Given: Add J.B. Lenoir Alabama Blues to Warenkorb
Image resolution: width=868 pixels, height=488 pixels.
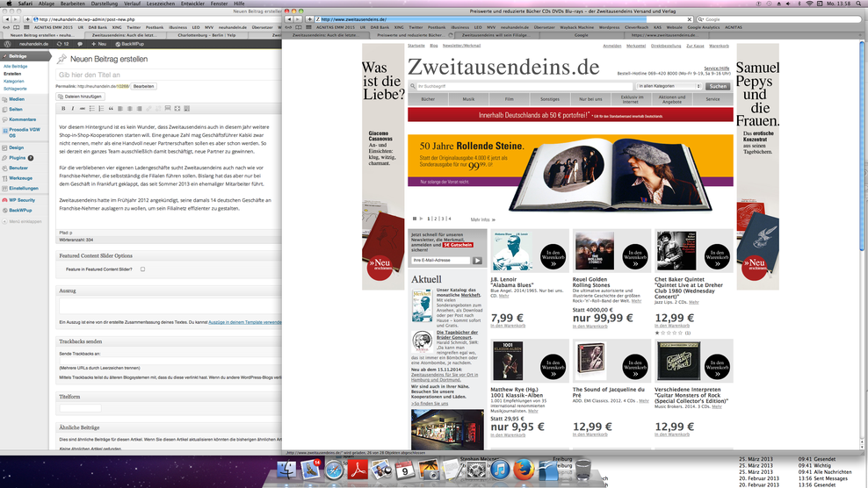Looking at the screenshot, I should (x=553, y=256).
